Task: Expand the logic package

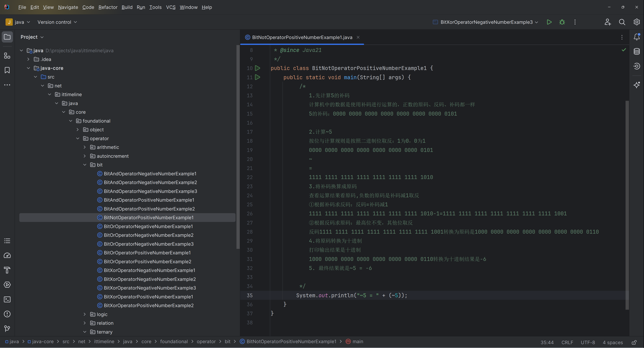Action: [x=85, y=314]
